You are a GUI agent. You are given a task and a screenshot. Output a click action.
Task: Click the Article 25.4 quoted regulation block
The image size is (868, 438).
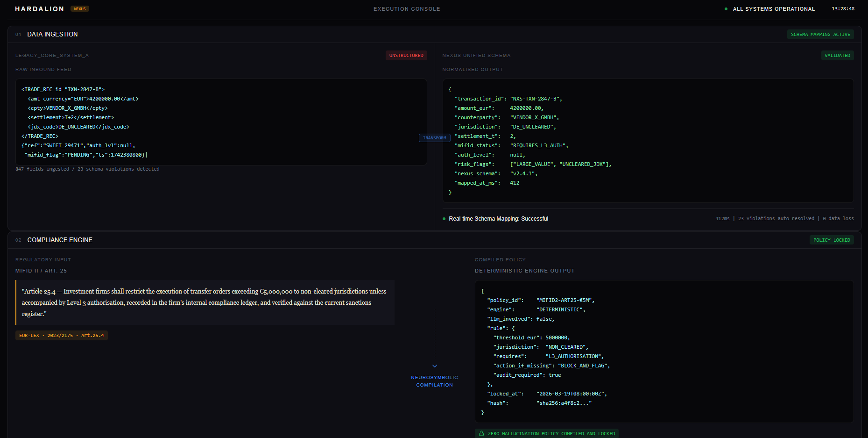[205, 302]
